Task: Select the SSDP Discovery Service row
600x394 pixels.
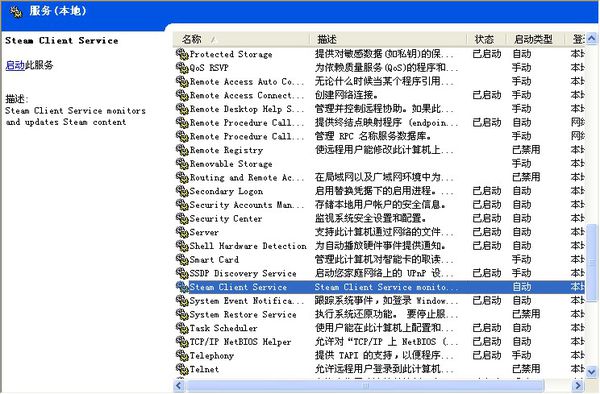Action: [x=380, y=273]
